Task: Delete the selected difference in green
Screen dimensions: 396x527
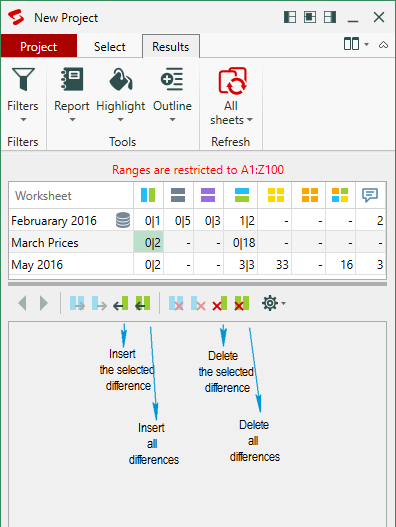Action: [x=220, y=303]
